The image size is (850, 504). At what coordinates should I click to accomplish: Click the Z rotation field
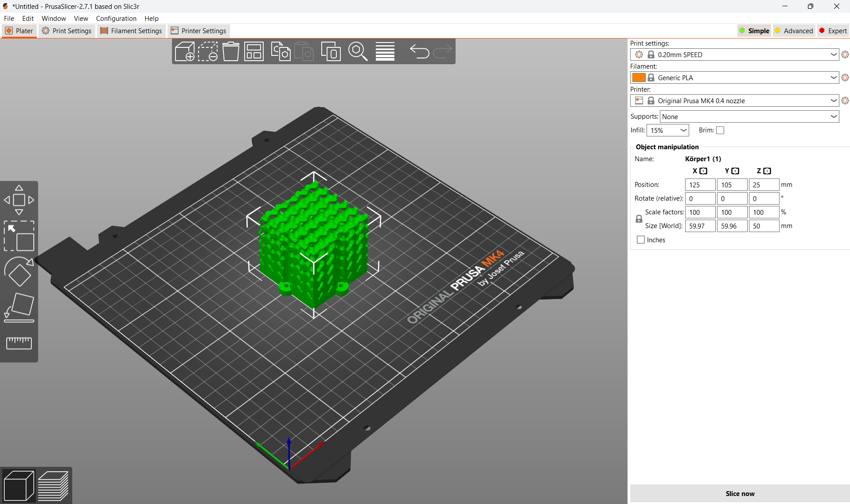(764, 198)
